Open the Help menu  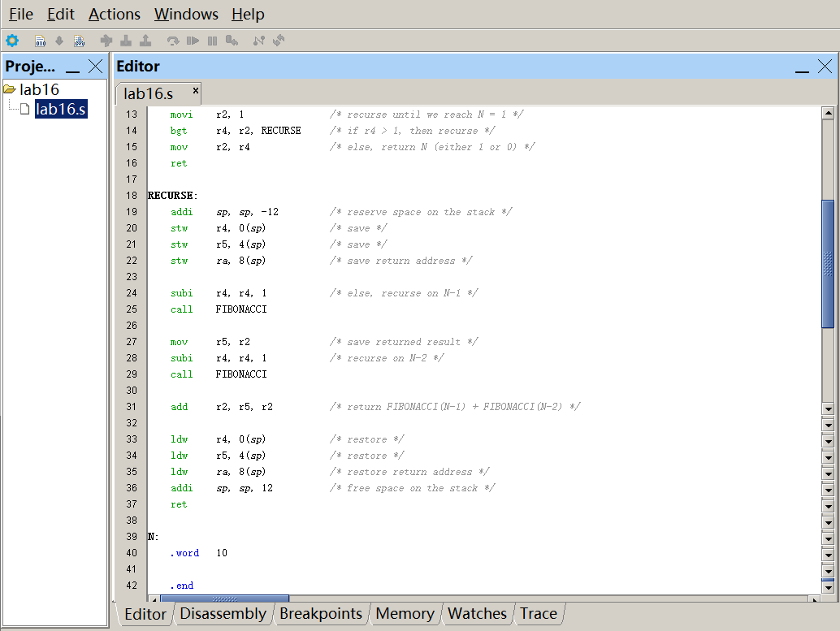pyautogui.click(x=248, y=15)
